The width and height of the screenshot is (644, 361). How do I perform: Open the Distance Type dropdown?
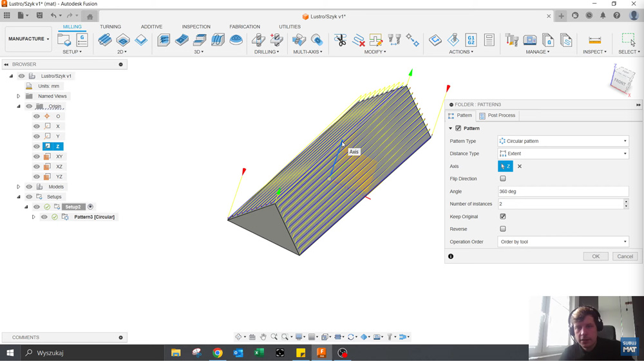[x=563, y=153]
